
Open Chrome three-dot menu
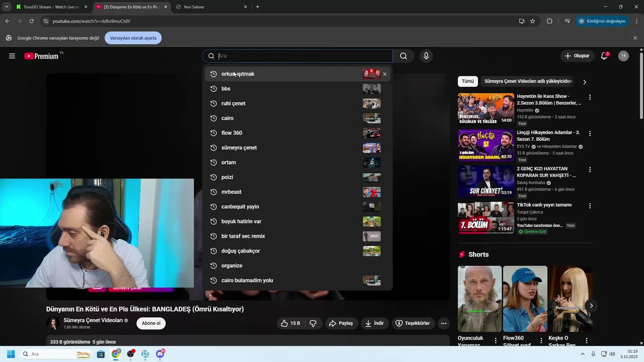(637, 21)
